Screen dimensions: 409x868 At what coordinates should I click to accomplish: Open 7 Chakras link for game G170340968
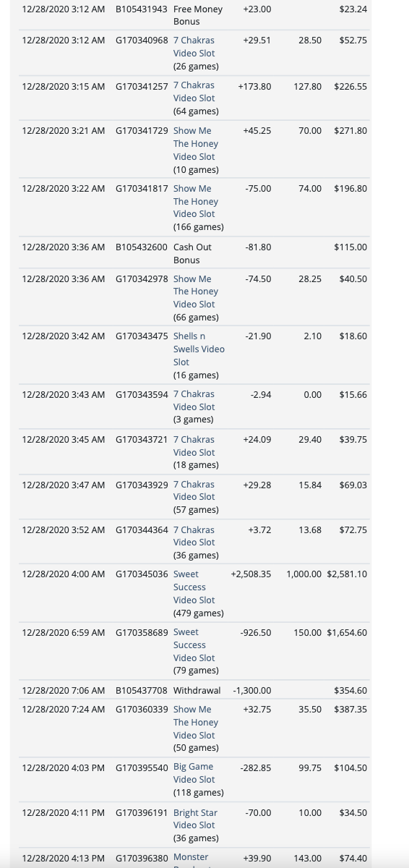click(x=194, y=46)
